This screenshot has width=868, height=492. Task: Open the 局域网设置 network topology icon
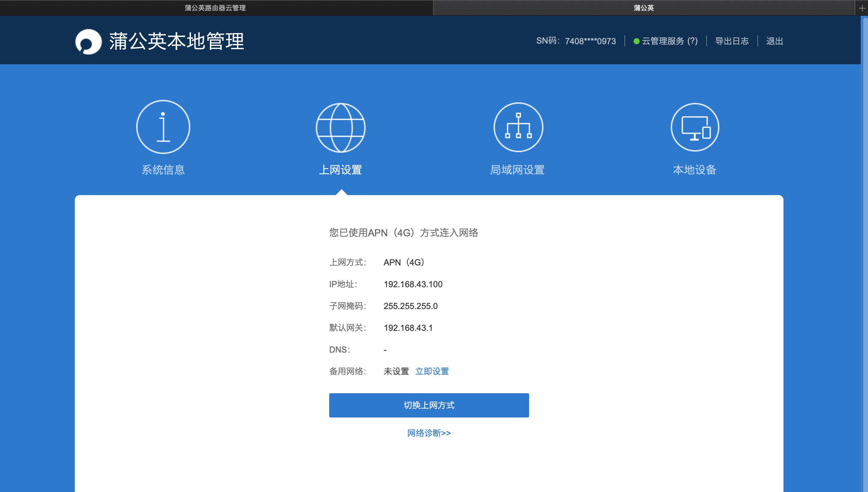518,127
